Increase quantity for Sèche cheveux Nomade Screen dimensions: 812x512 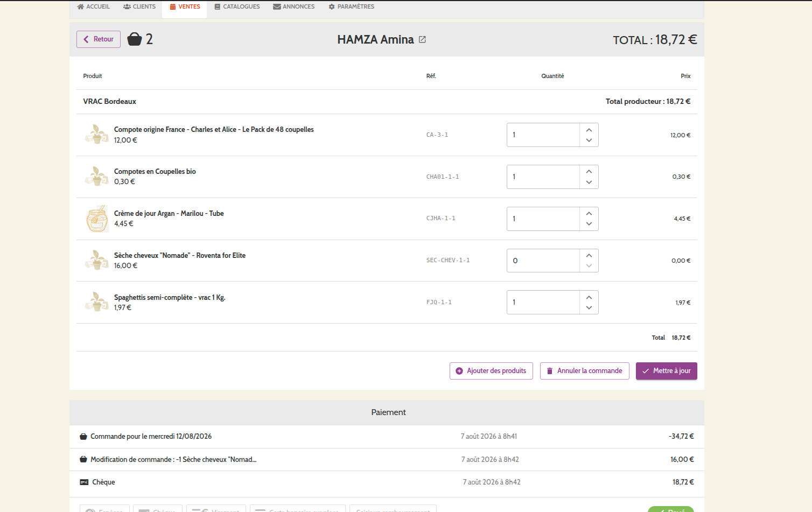point(589,255)
